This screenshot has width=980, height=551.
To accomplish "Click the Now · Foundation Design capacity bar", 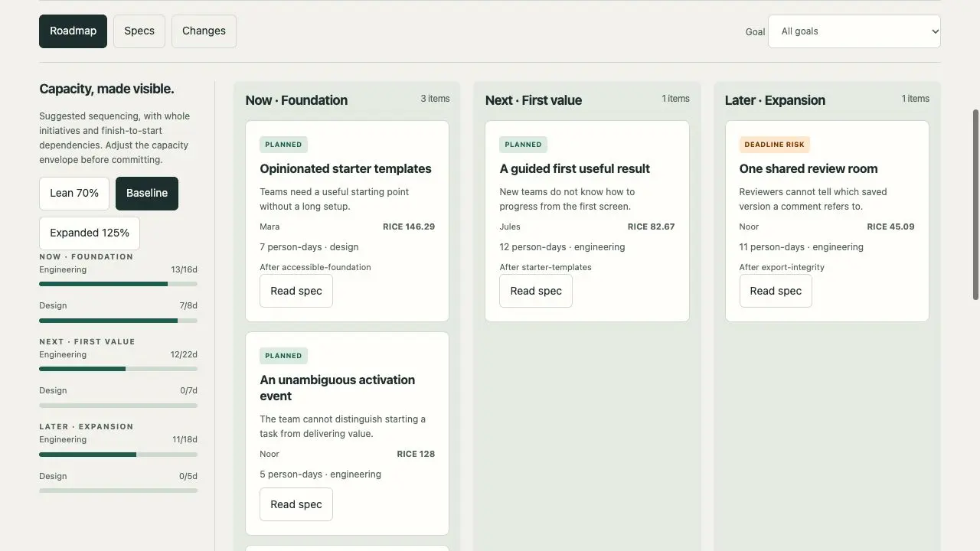I will 118,321.
